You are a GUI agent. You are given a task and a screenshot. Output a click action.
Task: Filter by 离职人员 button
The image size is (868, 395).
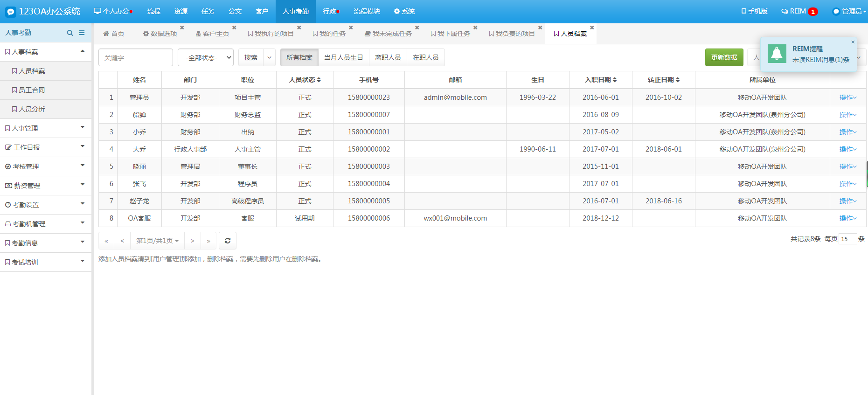388,57
